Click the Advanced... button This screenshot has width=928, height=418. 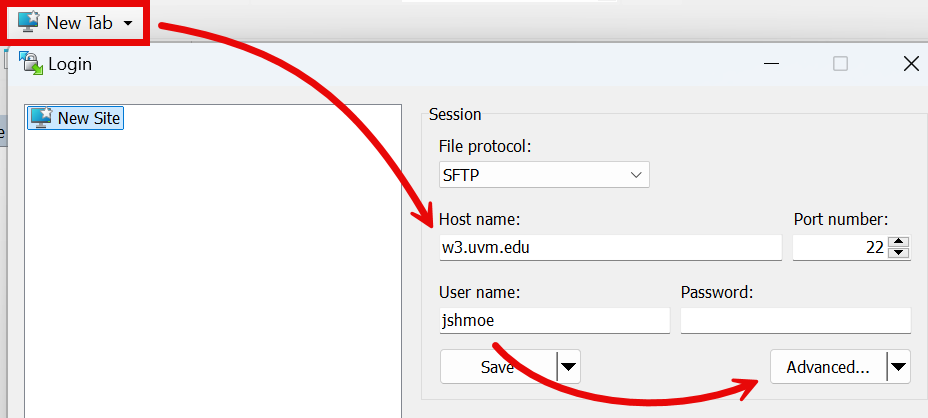coord(827,366)
